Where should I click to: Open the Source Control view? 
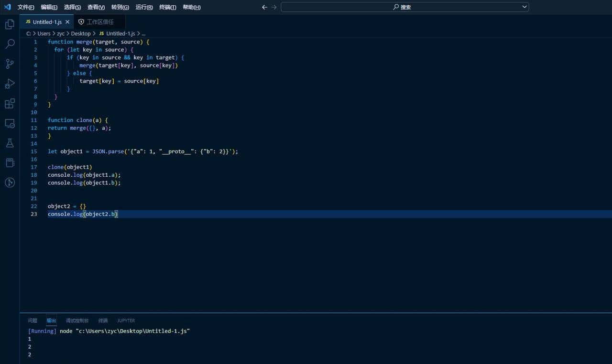coord(10,64)
